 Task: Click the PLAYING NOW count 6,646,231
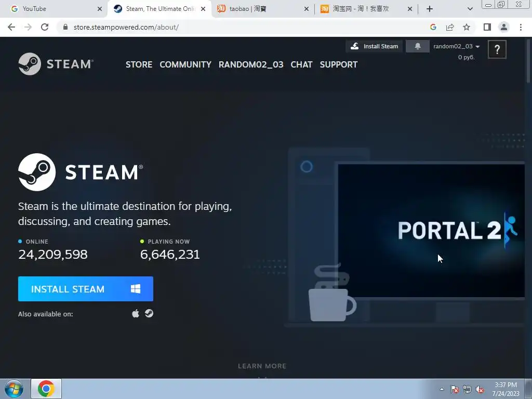(x=170, y=255)
